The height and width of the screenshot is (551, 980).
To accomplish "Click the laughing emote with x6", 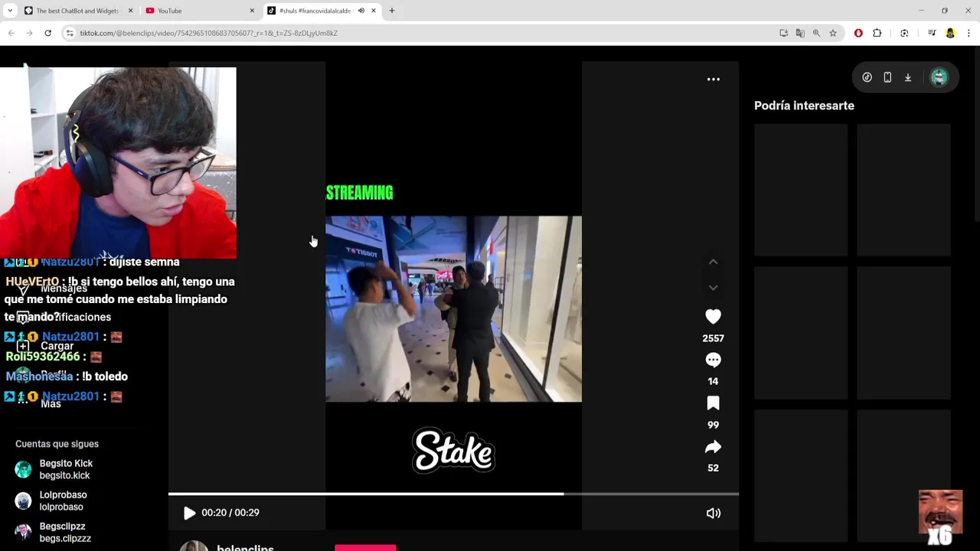I will [940, 517].
